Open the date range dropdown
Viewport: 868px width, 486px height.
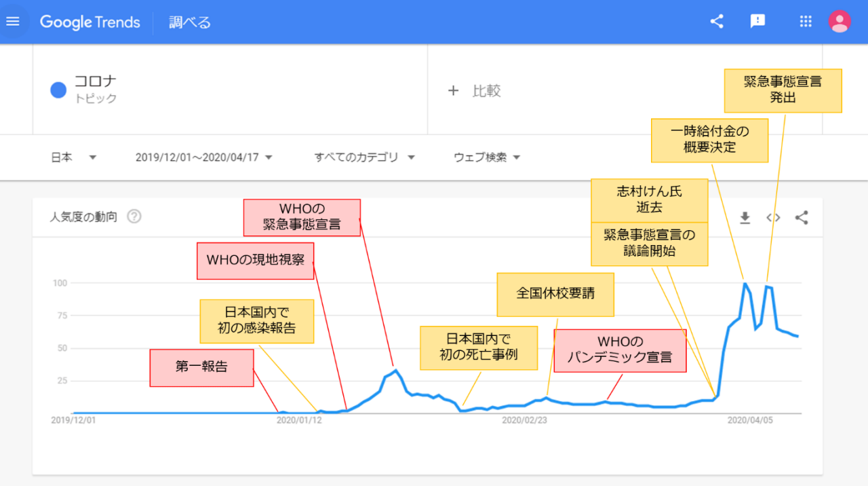pyautogui.click(x=203, y=157)
